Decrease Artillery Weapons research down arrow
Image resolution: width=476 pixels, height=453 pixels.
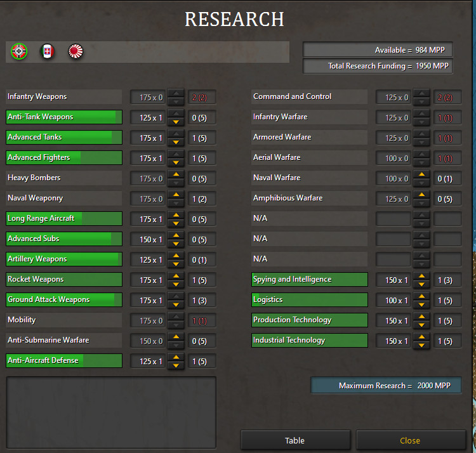[176, 264]
